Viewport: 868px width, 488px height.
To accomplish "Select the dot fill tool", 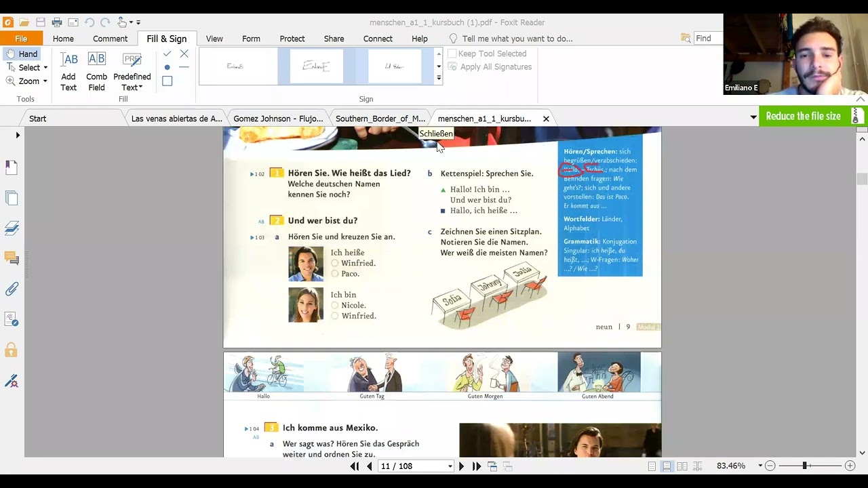I will tap(167, 67).
